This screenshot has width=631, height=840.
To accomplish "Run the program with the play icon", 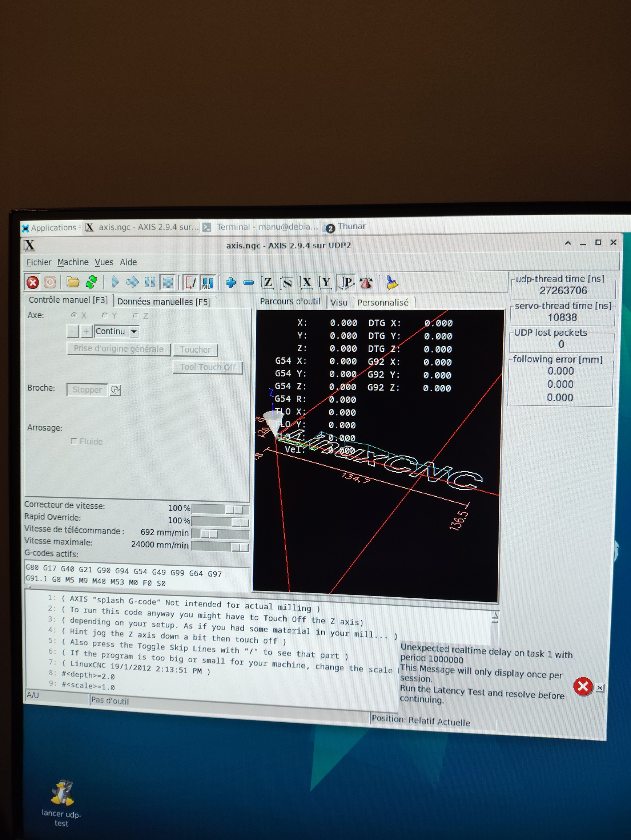I will point(115,282).
